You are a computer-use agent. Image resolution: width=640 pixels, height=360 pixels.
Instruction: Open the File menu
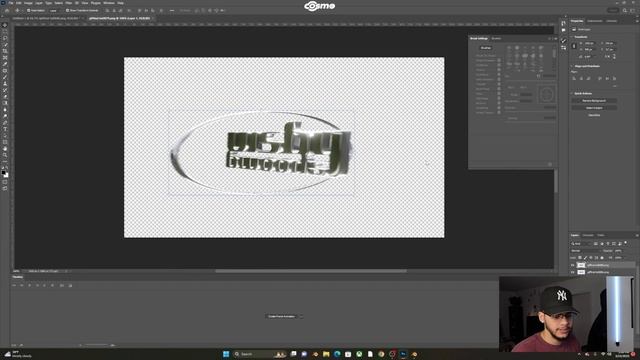point(11,3)
